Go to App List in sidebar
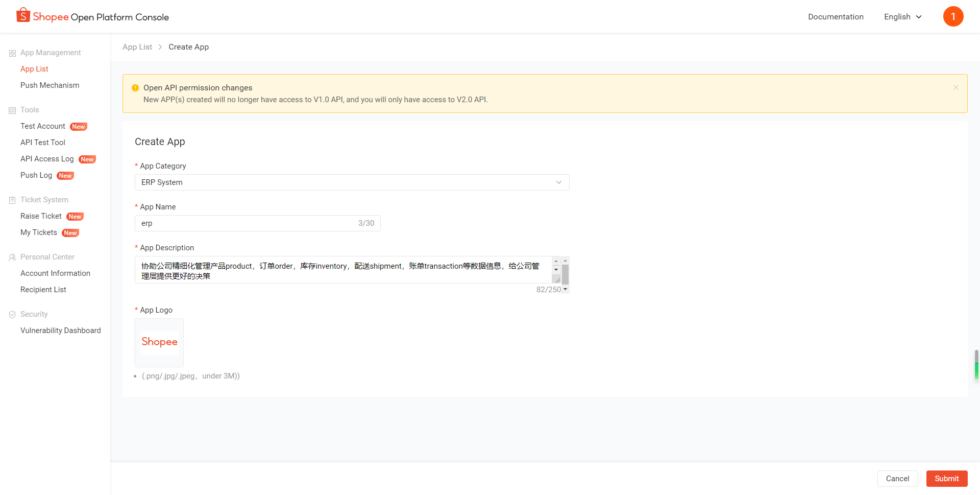980x495 pixels. point(34,69)
